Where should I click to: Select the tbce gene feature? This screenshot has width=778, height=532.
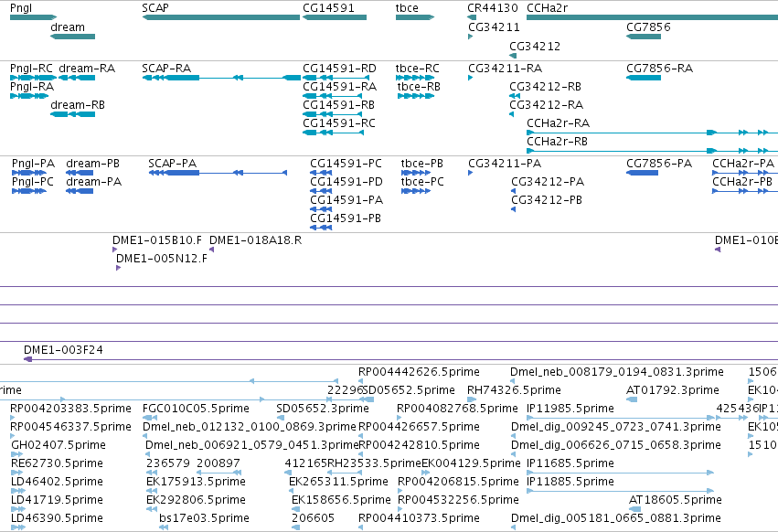point(415,17)
